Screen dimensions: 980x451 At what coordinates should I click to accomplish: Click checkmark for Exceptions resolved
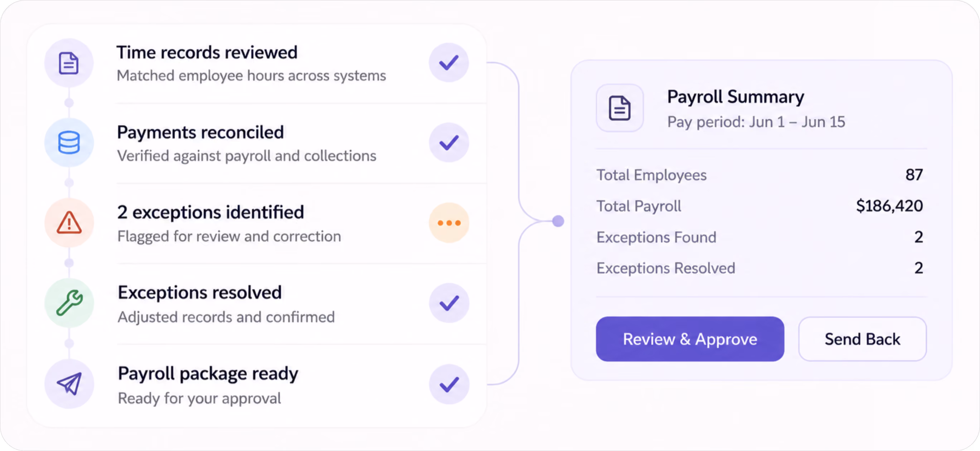click(449, 303)
